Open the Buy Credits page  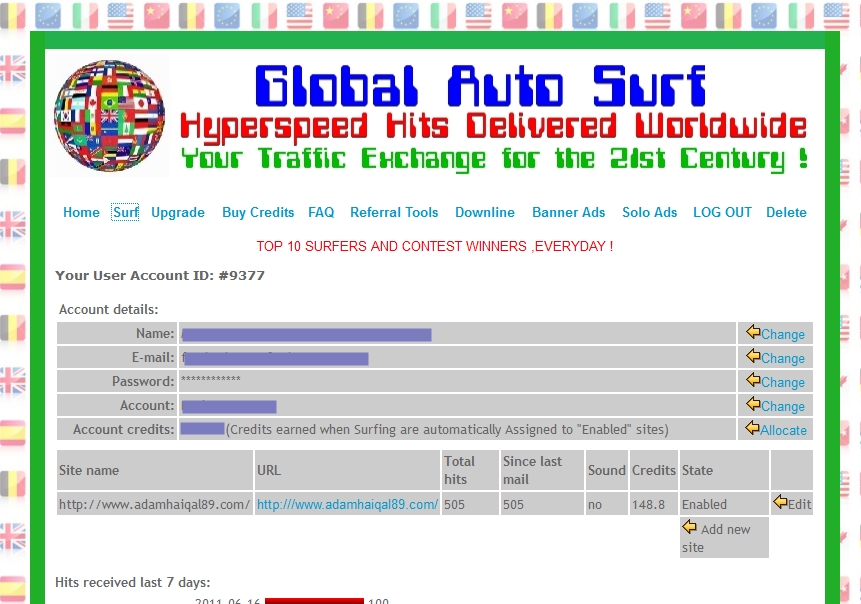coord(258,212)
